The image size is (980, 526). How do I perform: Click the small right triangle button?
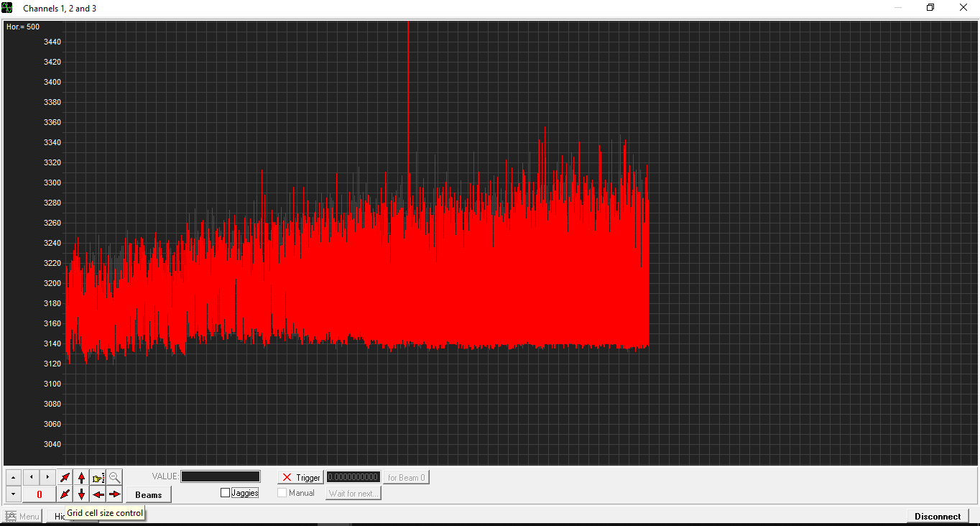point(47,477)
